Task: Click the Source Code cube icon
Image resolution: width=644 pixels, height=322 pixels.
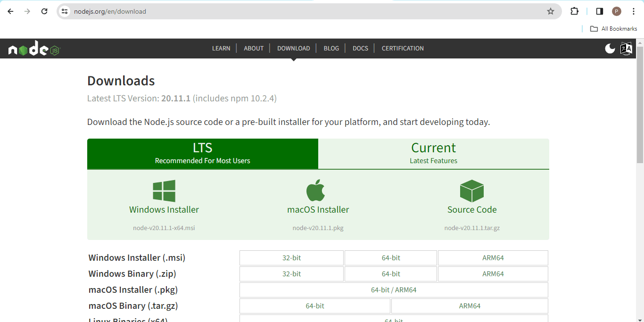Action: [472, 191]
